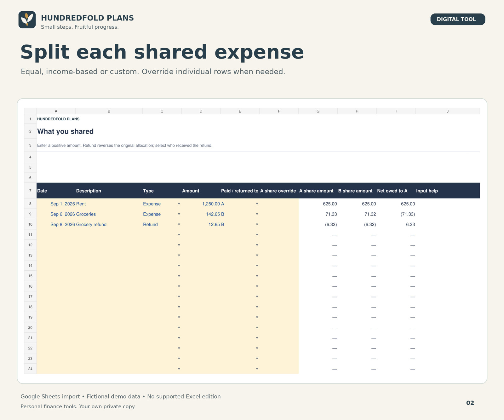Select the instruction text in row 3

click(x=125, y=146)
